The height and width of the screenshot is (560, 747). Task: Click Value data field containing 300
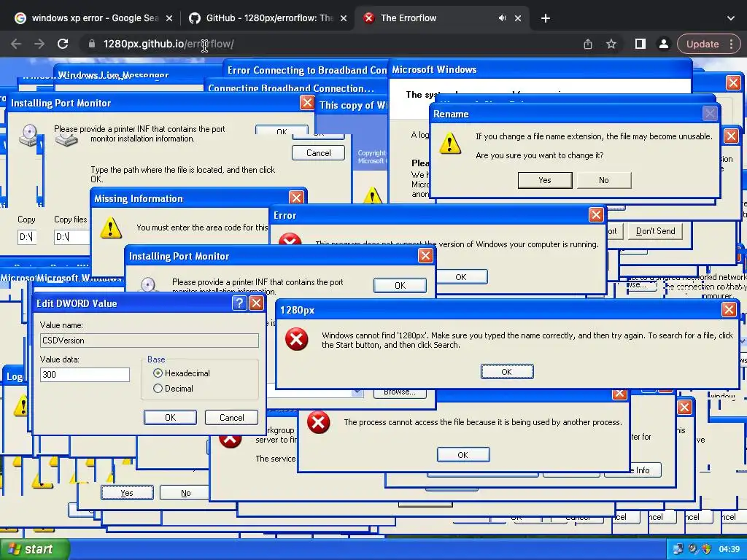click(x=85, y=374)
